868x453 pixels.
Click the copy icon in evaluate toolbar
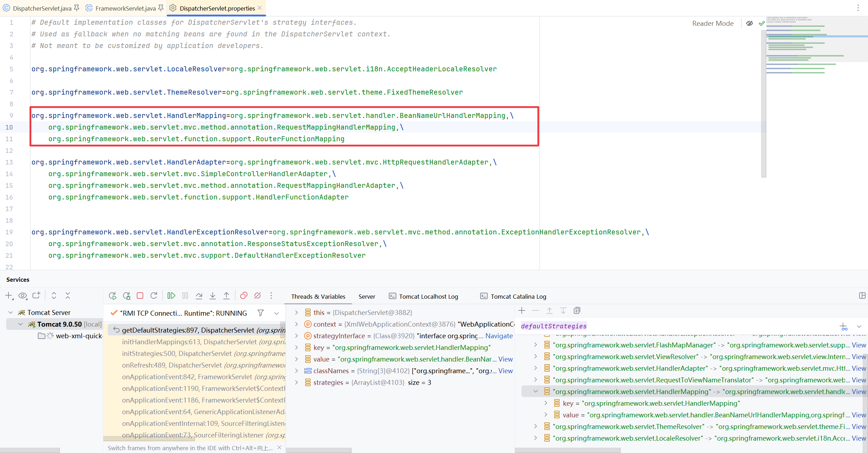577,311
